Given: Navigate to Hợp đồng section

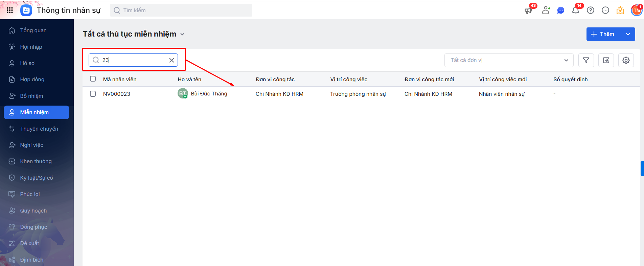Looking at the screenshot, I should pyautogui.click(x=37, y=80).
